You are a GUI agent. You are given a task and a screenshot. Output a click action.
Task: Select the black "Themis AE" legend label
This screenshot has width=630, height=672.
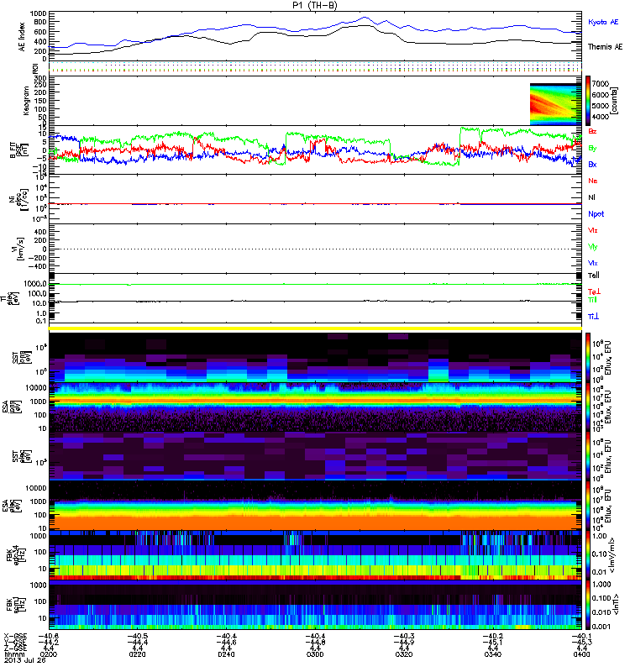(x=605, y=47)
